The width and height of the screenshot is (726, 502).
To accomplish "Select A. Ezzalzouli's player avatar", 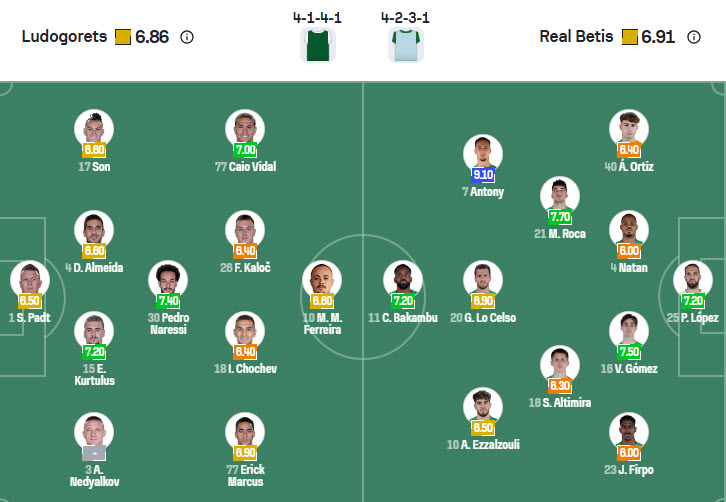I will pyautogui.click(x=483, y=406).
